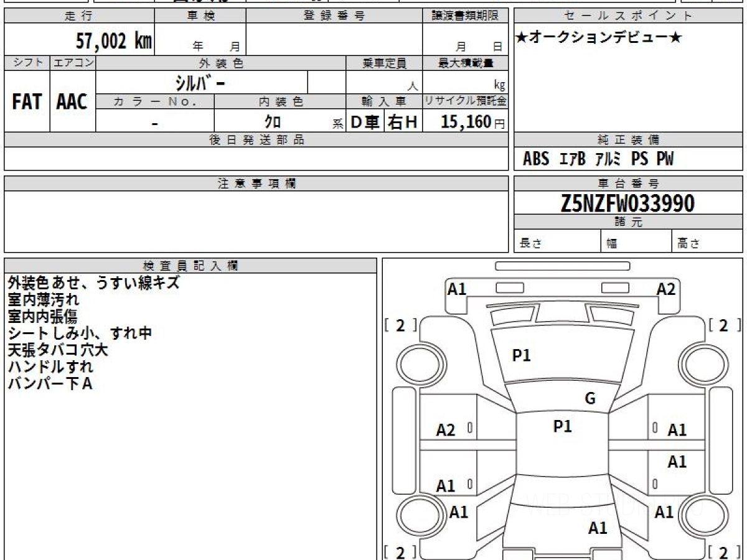Screen dimensions: 747x560
Task: Click the 高さ dimension label
Action: [x=689, y=244]
